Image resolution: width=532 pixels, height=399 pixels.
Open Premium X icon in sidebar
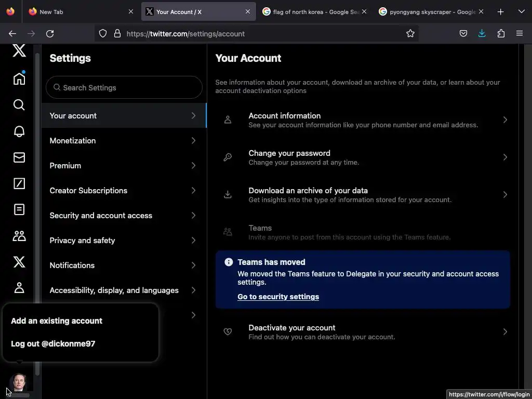click(19, 262)
